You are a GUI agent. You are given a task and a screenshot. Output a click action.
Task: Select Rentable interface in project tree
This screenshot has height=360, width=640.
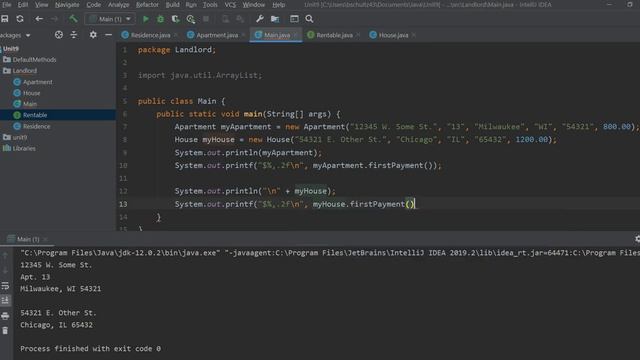tap(30, 115)
